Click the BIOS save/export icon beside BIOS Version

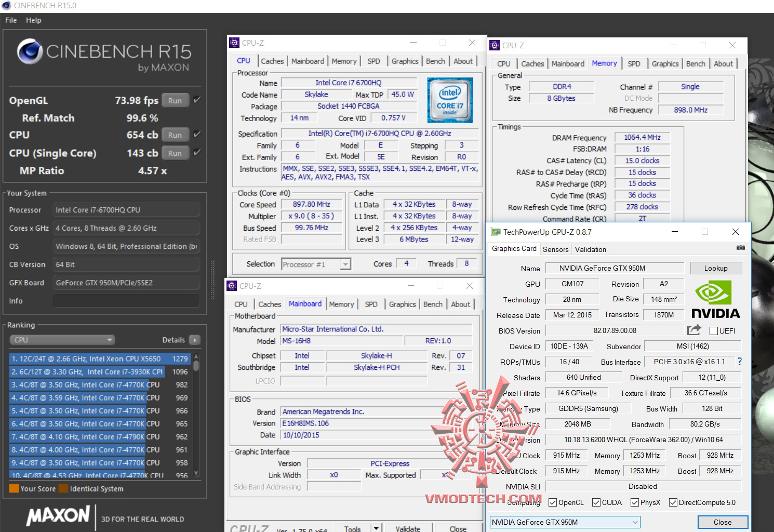[693, 330]
